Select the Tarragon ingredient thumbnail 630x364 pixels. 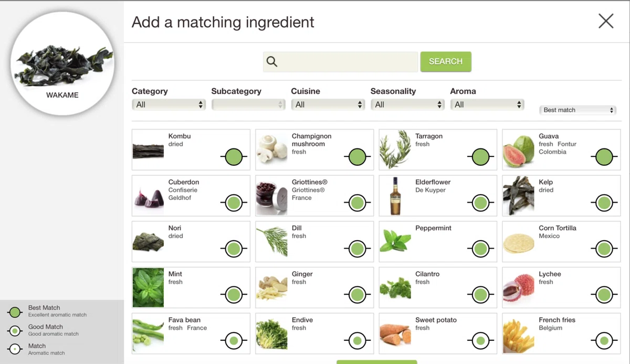395,149
